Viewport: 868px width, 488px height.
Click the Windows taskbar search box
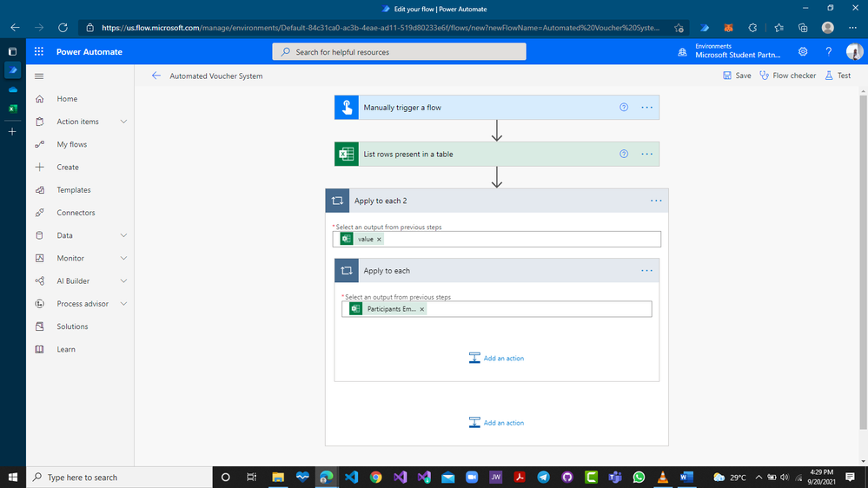pyautogui.click(x=119, y=477)
